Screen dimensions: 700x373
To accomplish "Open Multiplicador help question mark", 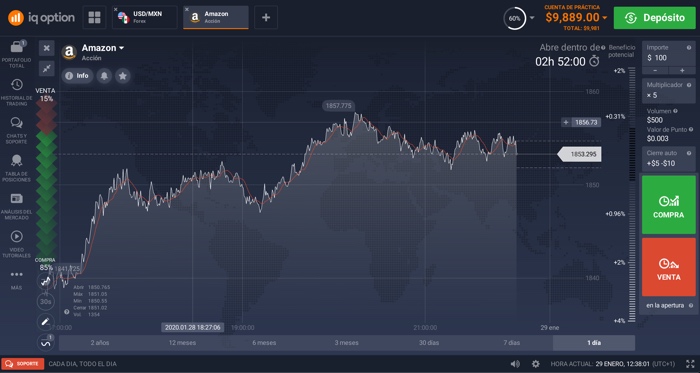I will [688, 85].
